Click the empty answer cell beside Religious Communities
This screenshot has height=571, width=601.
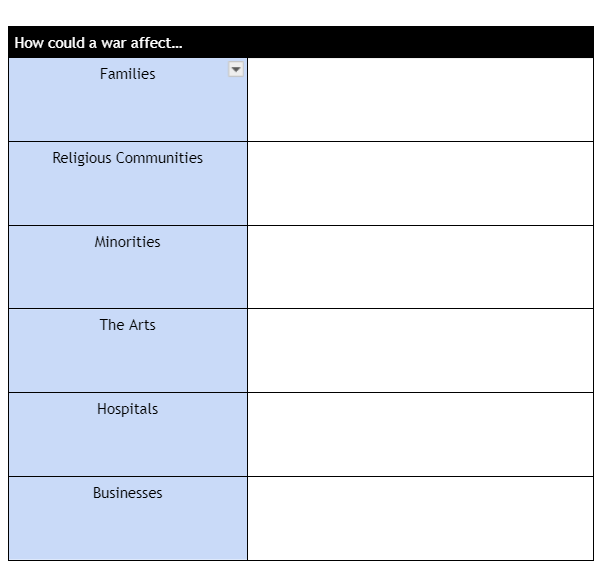(420, 184)
